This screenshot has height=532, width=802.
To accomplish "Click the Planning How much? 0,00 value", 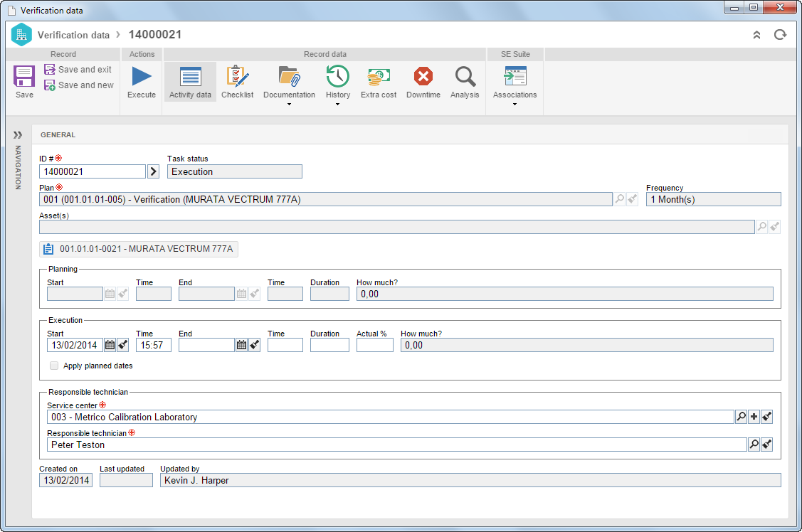I will click(565, 294).
